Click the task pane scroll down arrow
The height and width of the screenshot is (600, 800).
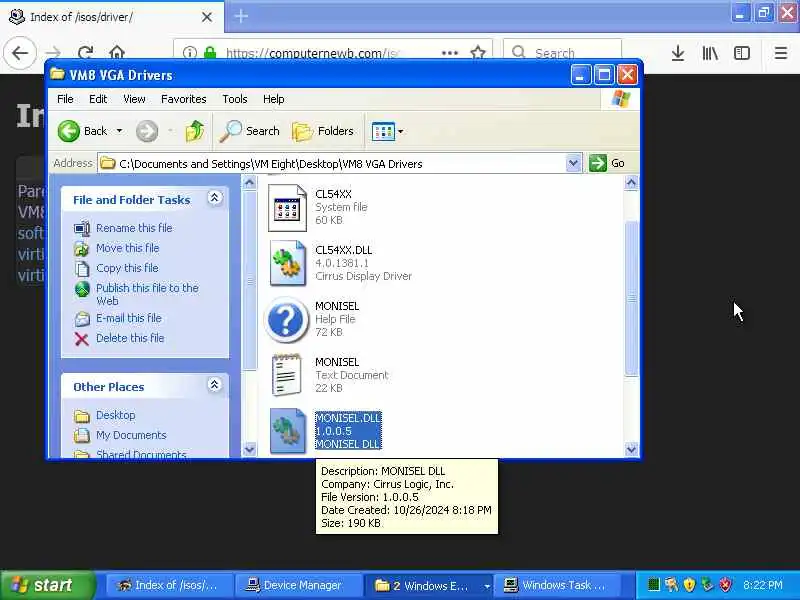[x=249, y=449]
